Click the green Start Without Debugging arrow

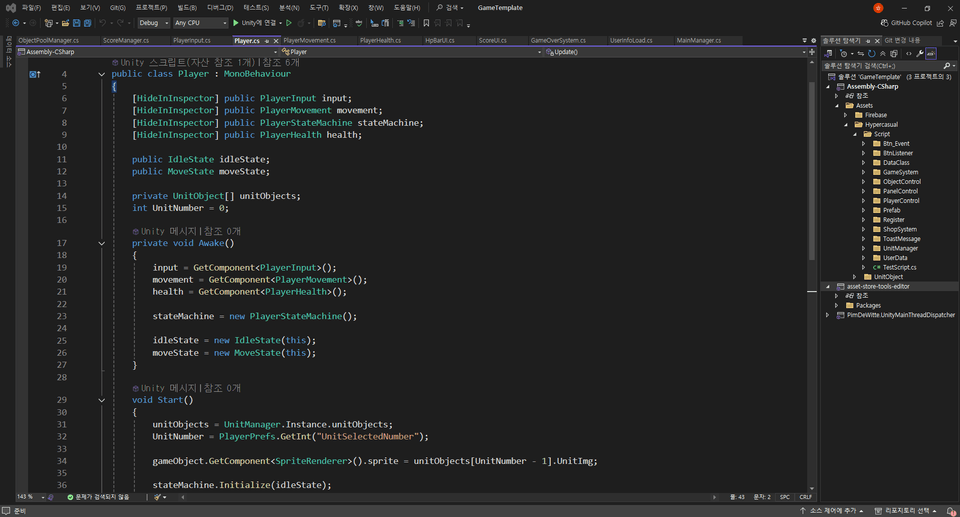click(288, 23)
